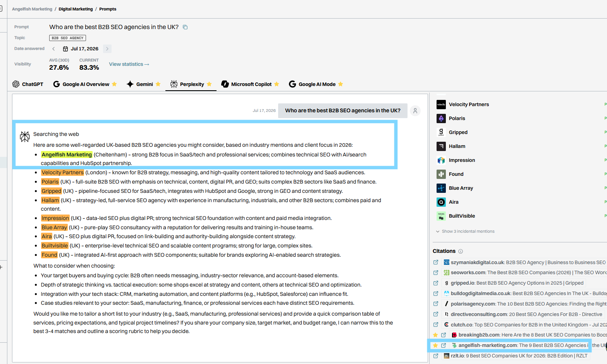Click the Gripped brand logo

441,132
